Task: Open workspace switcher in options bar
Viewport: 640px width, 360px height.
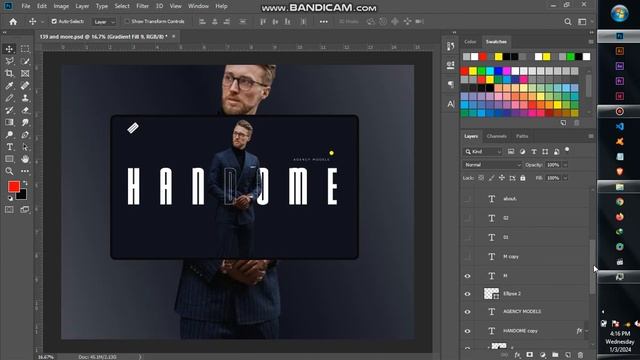Action: point(582,22)
